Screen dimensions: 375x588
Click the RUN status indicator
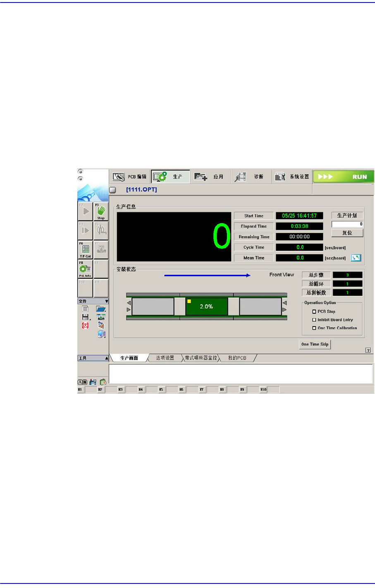click(343, 177)
